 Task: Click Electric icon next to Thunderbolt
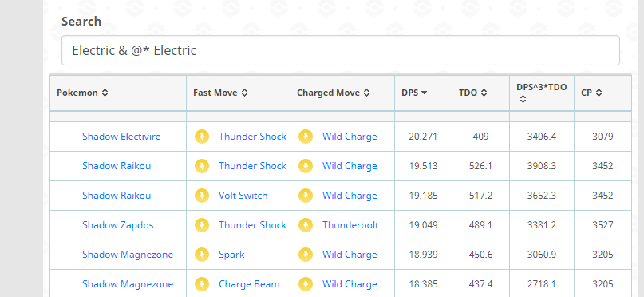point(306,225)
